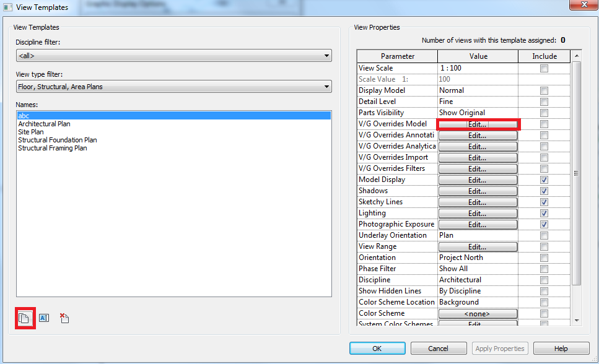Click the Delete view template icon

point(64,318)
